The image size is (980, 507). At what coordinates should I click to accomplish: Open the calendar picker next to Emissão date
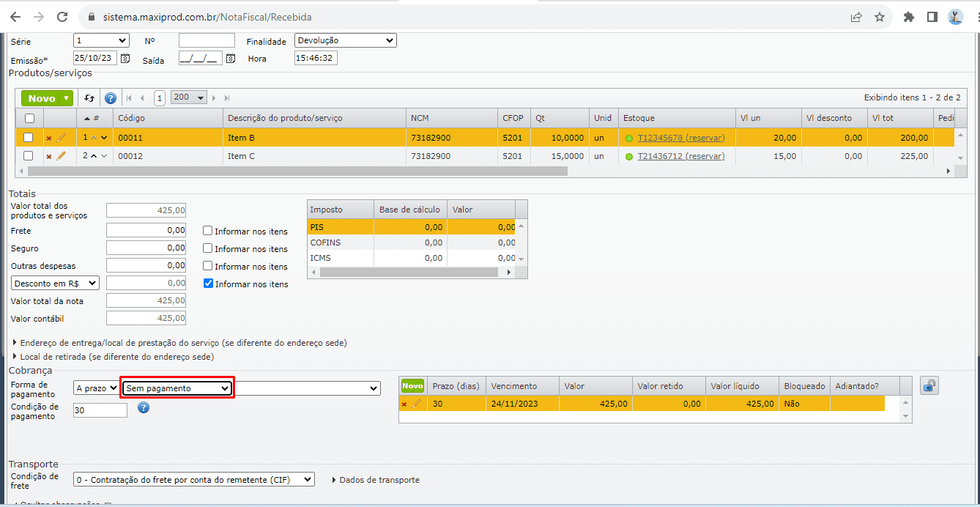[x=125, y=59]
